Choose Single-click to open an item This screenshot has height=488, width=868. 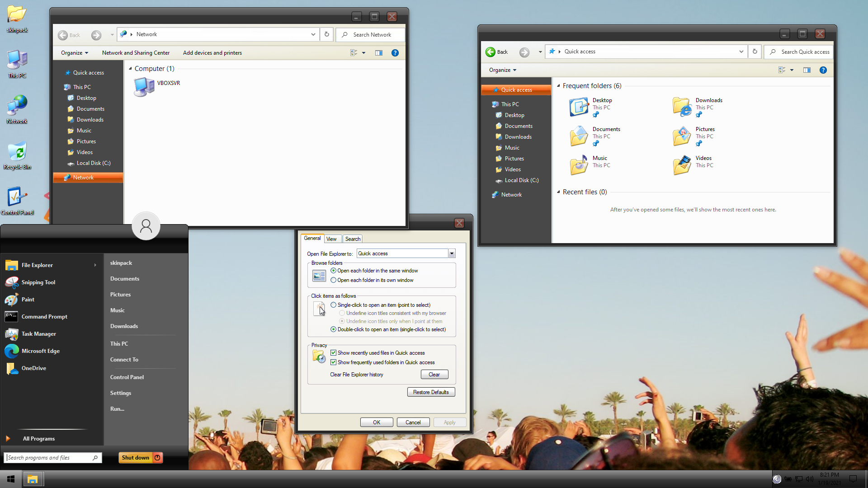[334, 305]
